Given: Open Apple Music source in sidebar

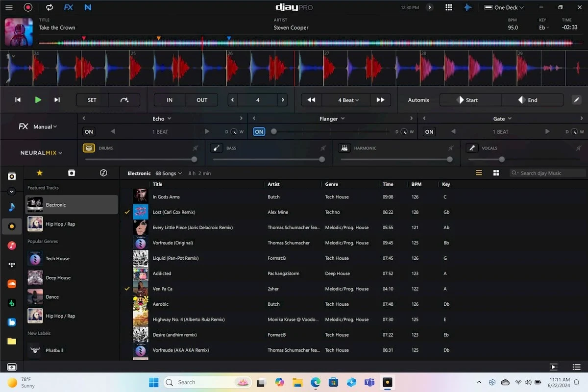Looking at the screenshot, I should click(12, 245).
